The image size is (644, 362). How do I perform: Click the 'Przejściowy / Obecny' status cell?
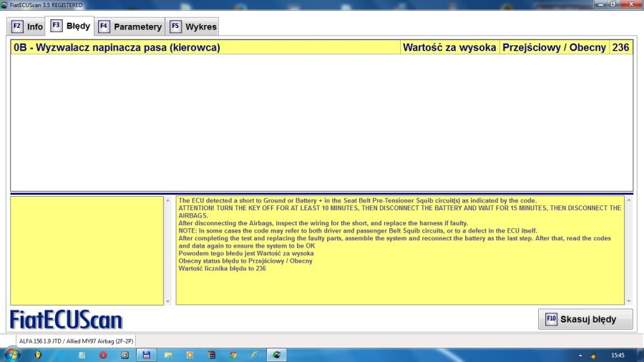point(554,47)
